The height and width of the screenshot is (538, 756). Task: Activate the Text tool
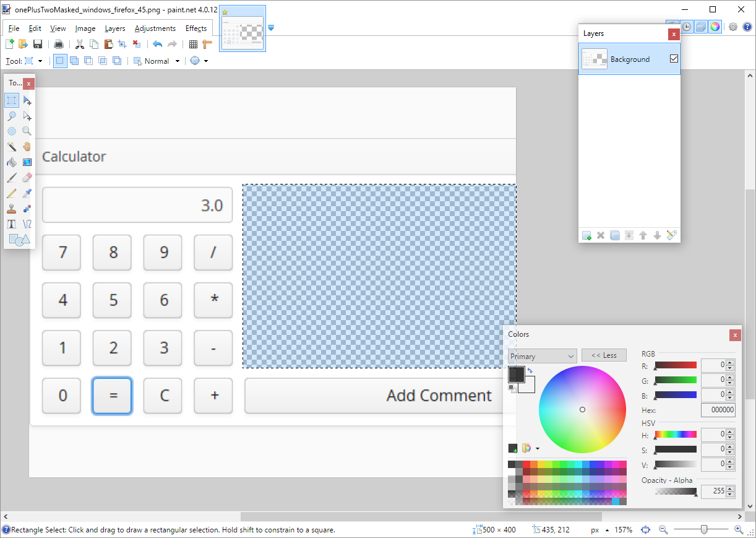coord(12,224)
